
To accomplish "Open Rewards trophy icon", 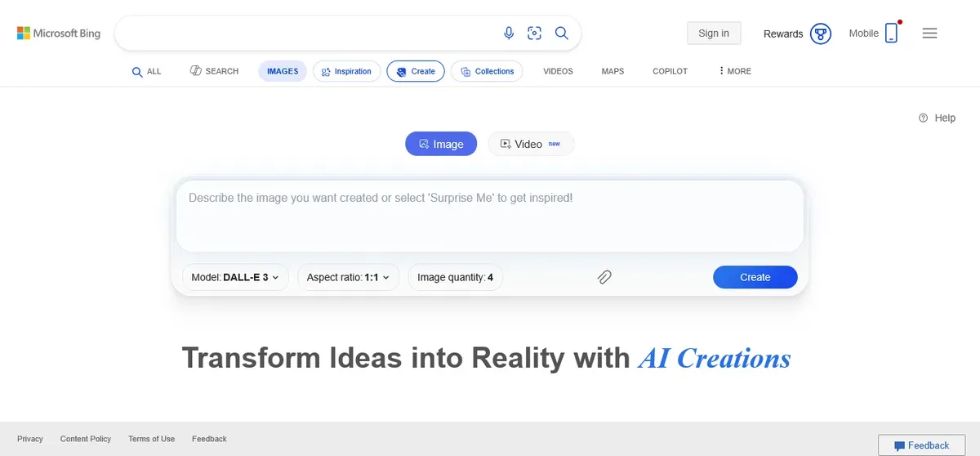I will click(820, 34).
